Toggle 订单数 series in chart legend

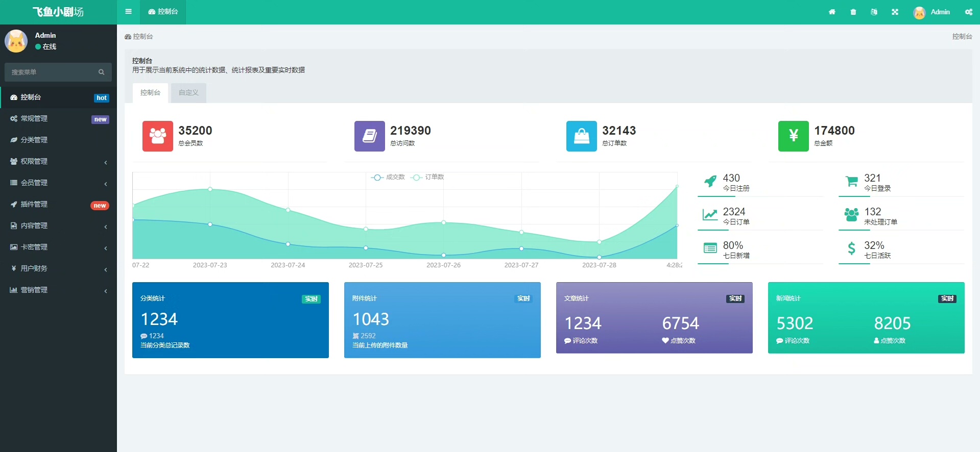tap(427, 177)
